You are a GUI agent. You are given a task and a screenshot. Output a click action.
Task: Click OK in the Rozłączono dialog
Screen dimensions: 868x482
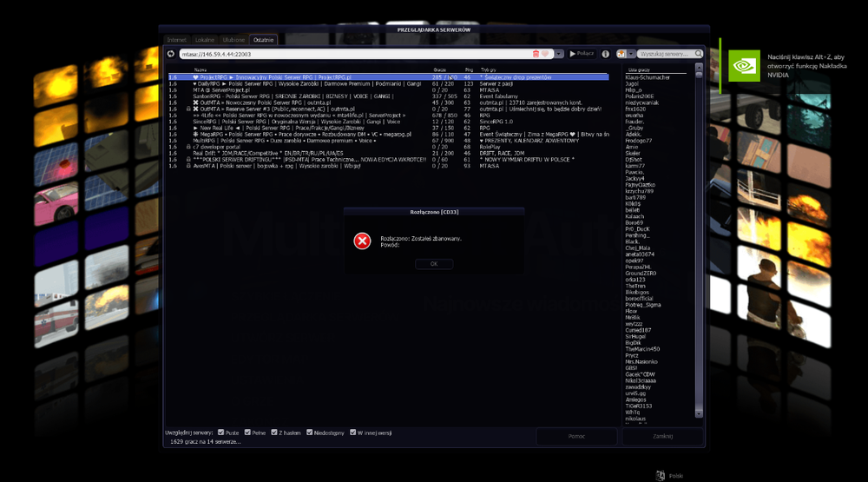click(434, 264)
